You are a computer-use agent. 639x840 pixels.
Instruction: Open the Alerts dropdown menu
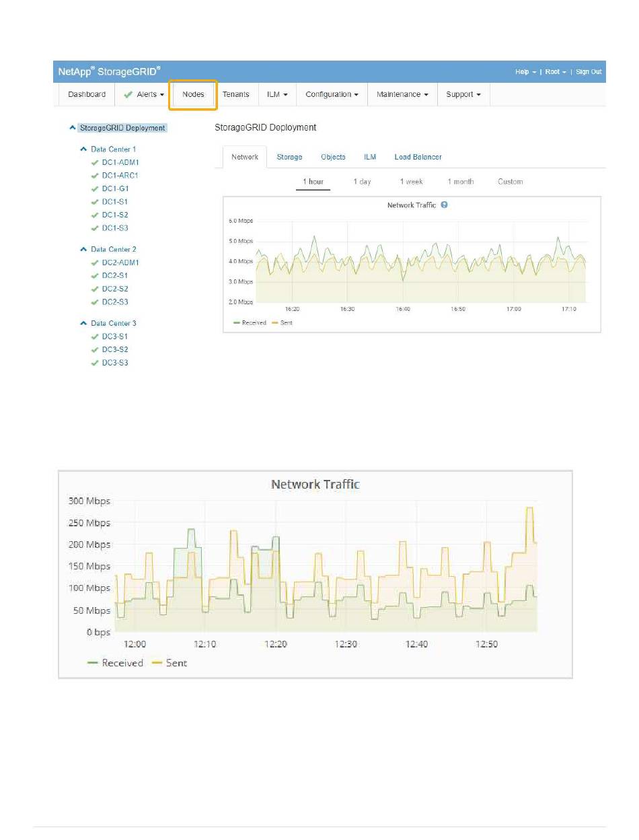pyautogui.click(x=145, y=95)
